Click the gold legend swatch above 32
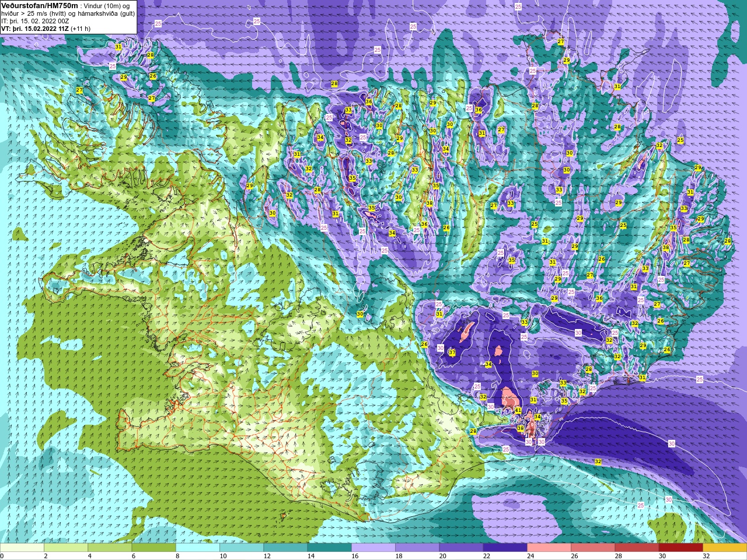The image size is (747, 560). tap(725, 548)
